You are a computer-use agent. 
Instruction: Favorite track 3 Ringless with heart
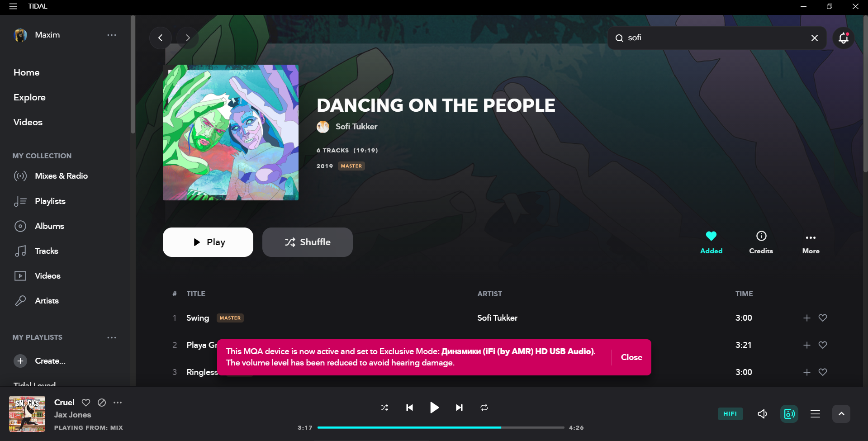tap(823, 372)
